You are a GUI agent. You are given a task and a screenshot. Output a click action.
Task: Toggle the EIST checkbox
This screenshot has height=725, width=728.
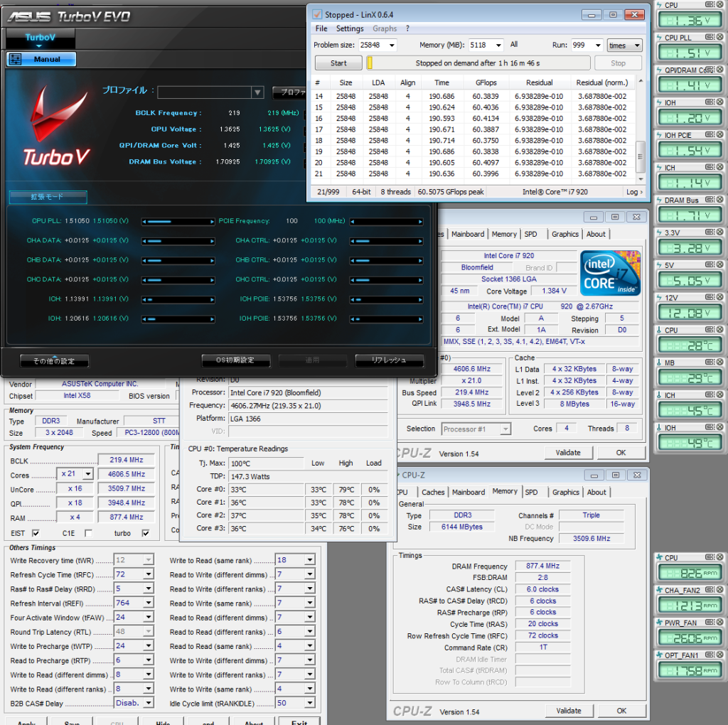point(36,533)
